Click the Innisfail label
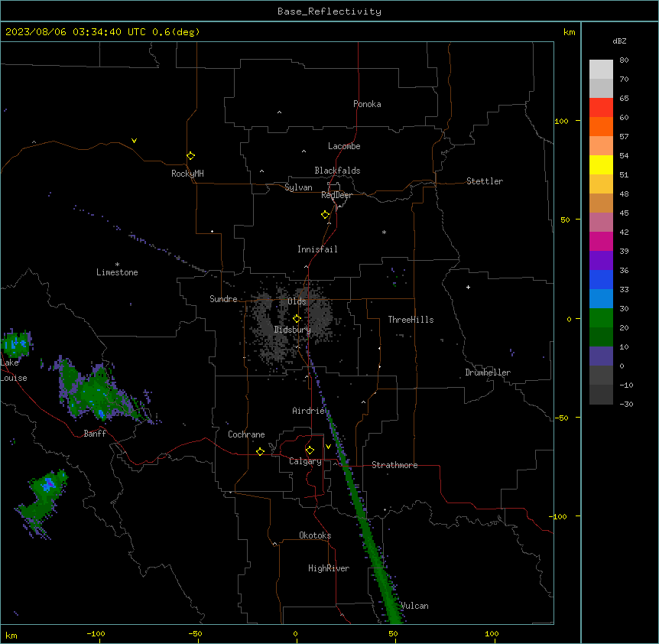This screenshot has height=644, width=659. pos(317,249)
